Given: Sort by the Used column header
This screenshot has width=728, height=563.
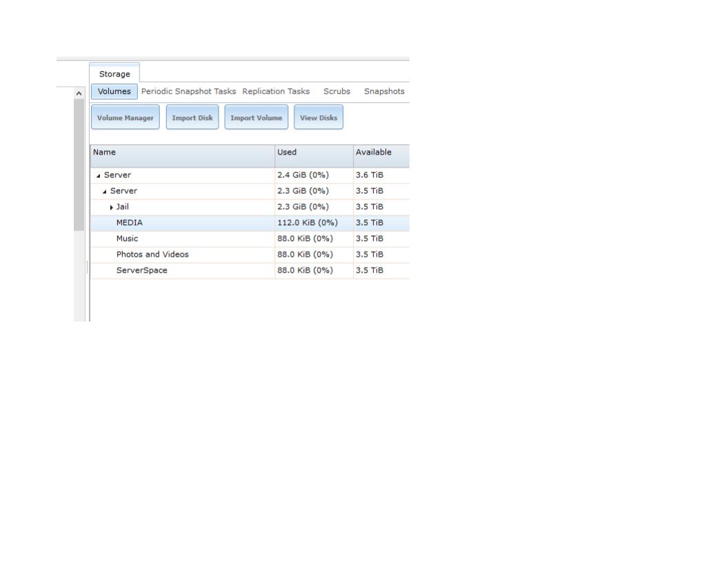Looking at the screenshot, I should tap(314, 156).
